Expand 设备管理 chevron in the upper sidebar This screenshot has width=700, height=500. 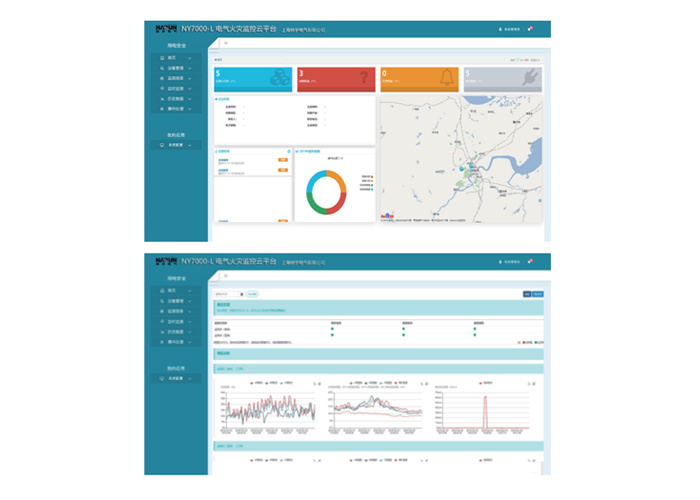pos(189,68)
